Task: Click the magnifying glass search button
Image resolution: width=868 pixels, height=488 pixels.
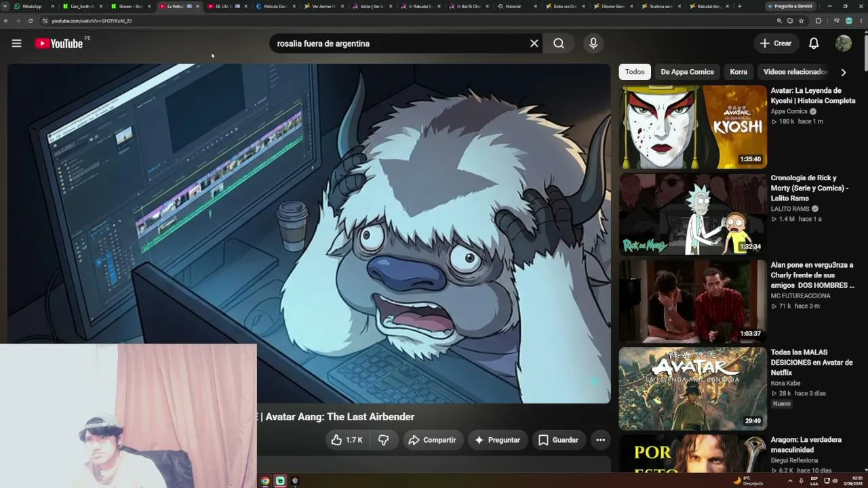Action: [559, 43]
